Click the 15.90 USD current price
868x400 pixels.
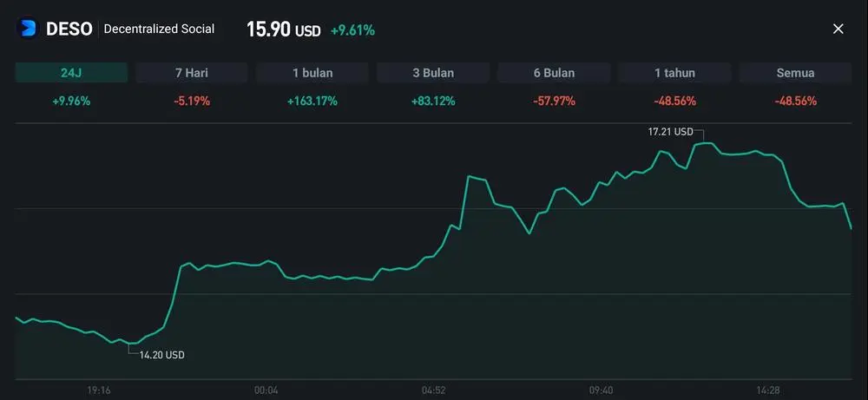[x=283, y=30]
